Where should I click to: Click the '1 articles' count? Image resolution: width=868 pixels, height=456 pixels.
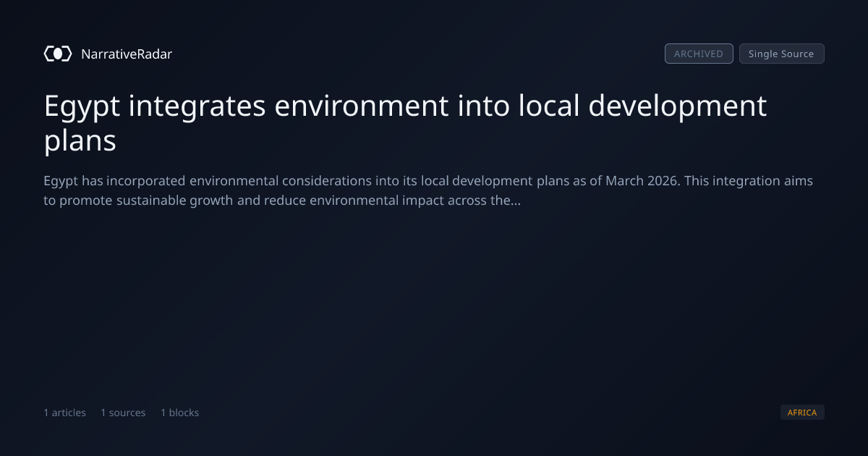[x=64, y=413]
